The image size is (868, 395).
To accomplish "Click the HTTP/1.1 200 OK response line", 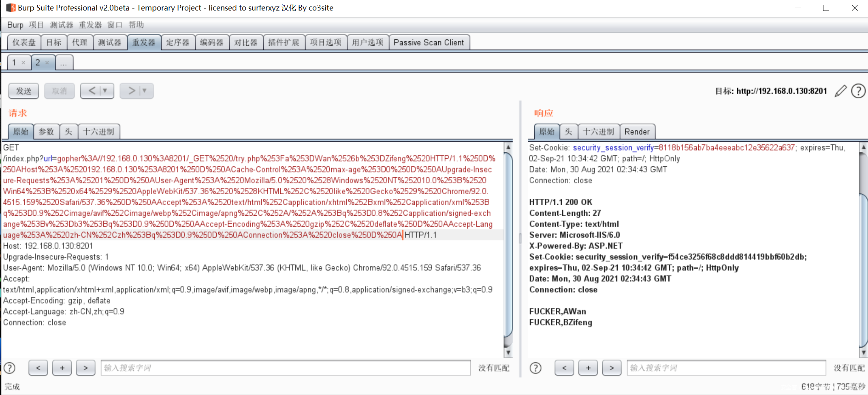I will (x=561, y=202).
